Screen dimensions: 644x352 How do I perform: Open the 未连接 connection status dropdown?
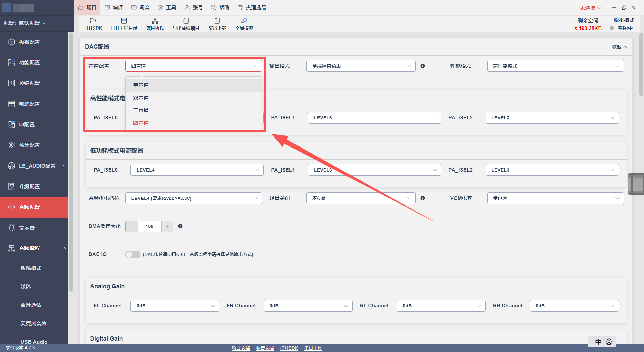point(590,8)
